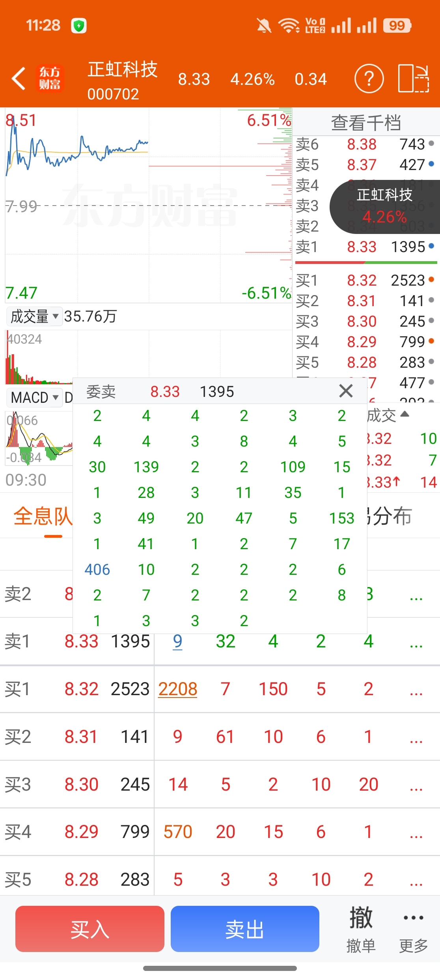The height and width of the screenshot is (980, 440).
Task: Tap the split-screen layout icon
Action: [x=413, y=79]
